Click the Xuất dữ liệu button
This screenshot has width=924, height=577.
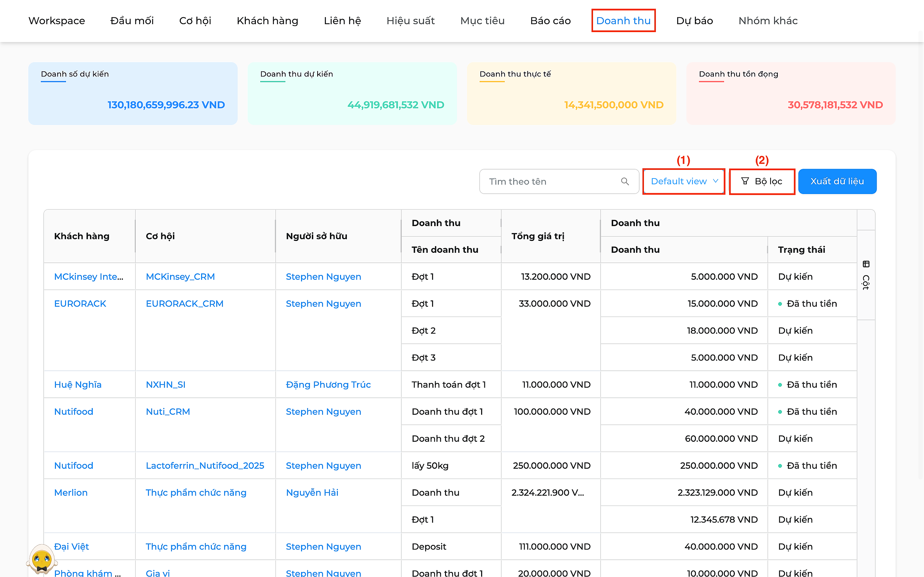pyautogui.click(x=837, y=181)
